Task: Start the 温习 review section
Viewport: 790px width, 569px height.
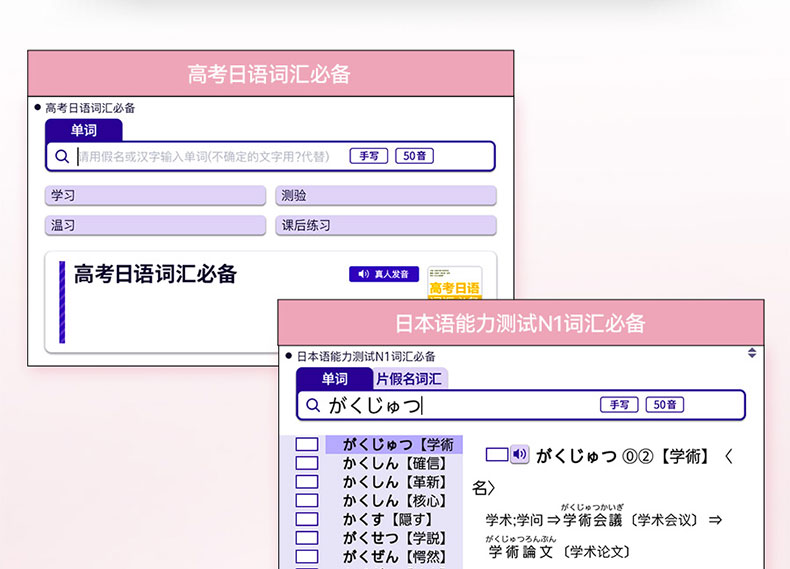Action: 155,226
